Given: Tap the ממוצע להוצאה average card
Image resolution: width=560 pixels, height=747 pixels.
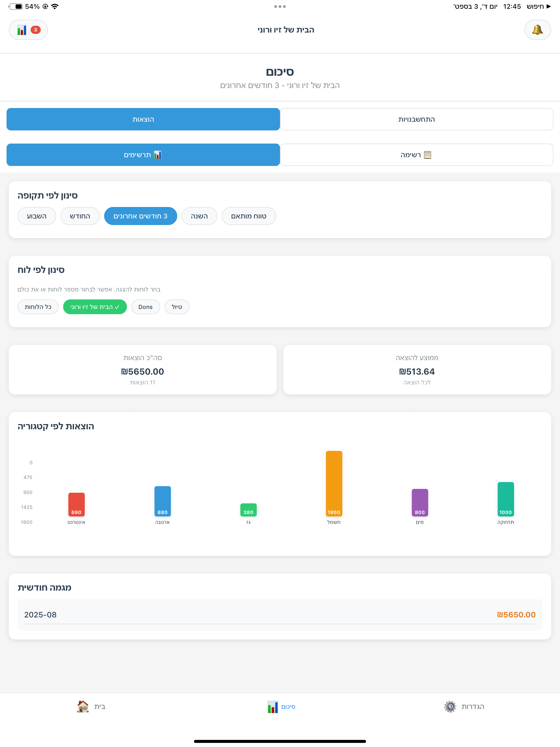Looking at the screenshot, I should click(x=417, y=369).
